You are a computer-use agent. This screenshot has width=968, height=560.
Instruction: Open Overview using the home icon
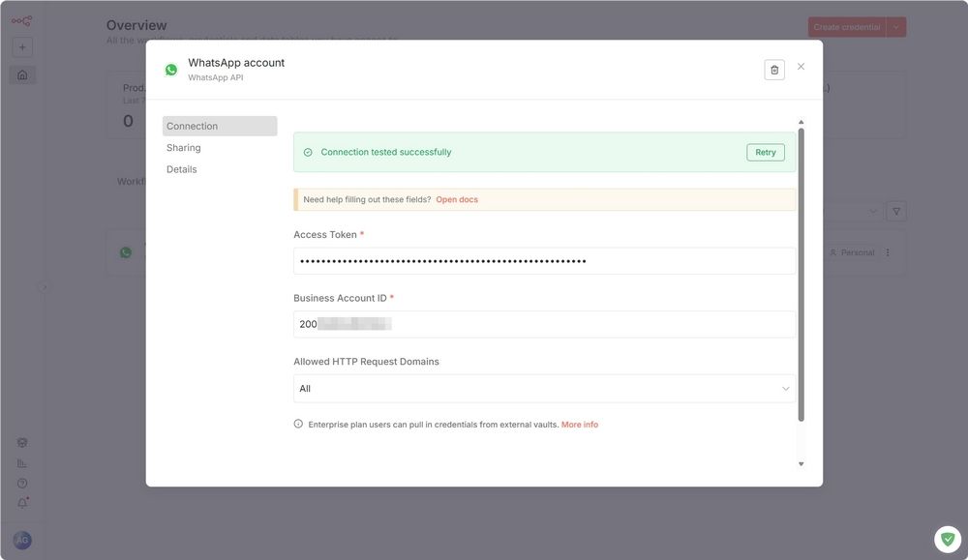pyautogui.click(x=21, y=74)
